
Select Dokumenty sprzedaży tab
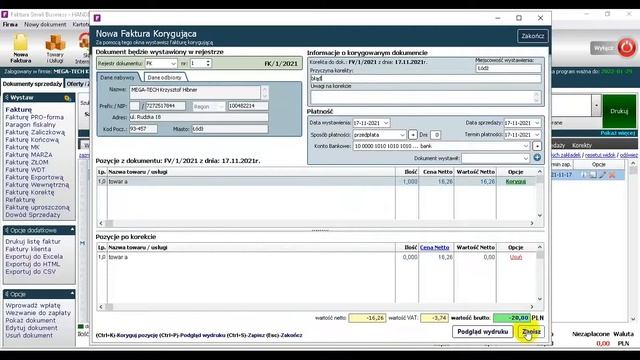click(x=32, y=84)
